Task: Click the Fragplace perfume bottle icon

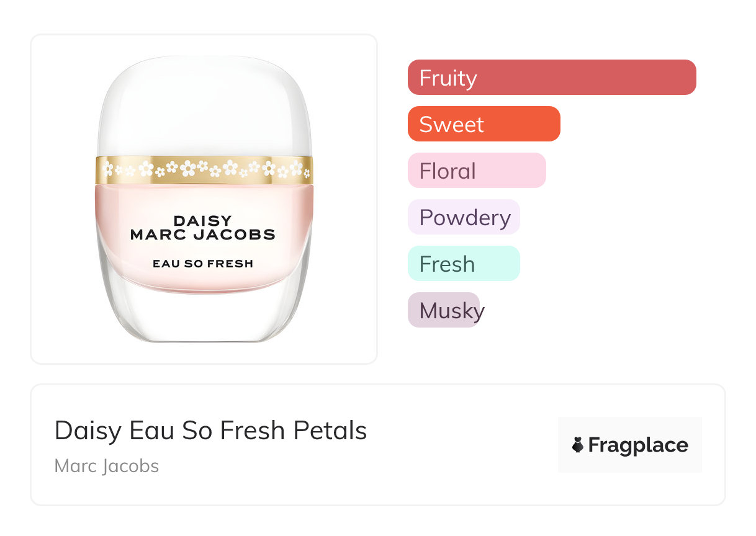Action: coord(578,445)
